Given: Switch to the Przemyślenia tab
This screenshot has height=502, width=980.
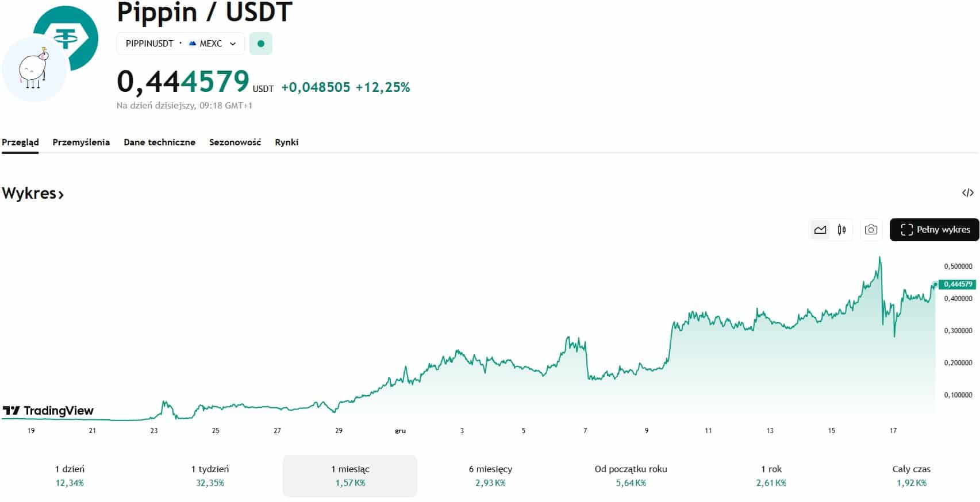Looking at the screenshot, I should (x=81, y=142).
